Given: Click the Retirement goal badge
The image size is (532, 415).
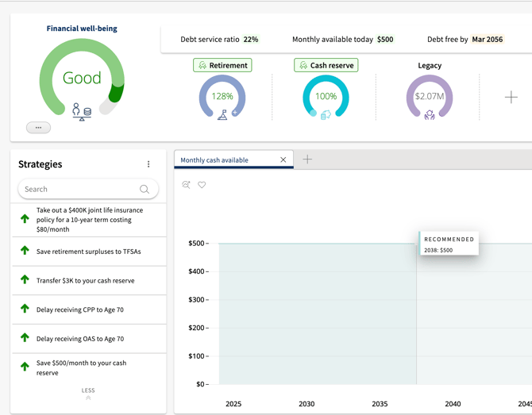Looking at the screenshot, I should tap(222, 65).
